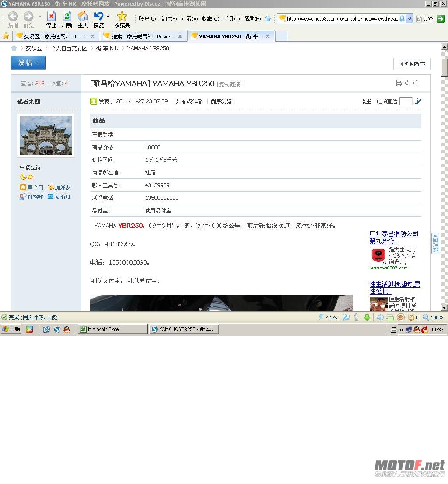The width and height of the screenshot is (448, 484).
Task: Click 倒序浏览 reverse order link
Action: (x=221, y=101)
